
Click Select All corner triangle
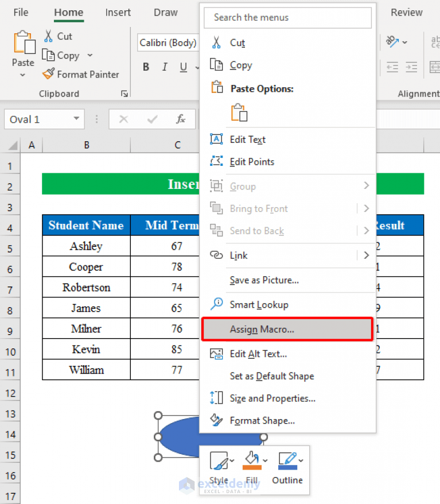[x=13, y=146]
